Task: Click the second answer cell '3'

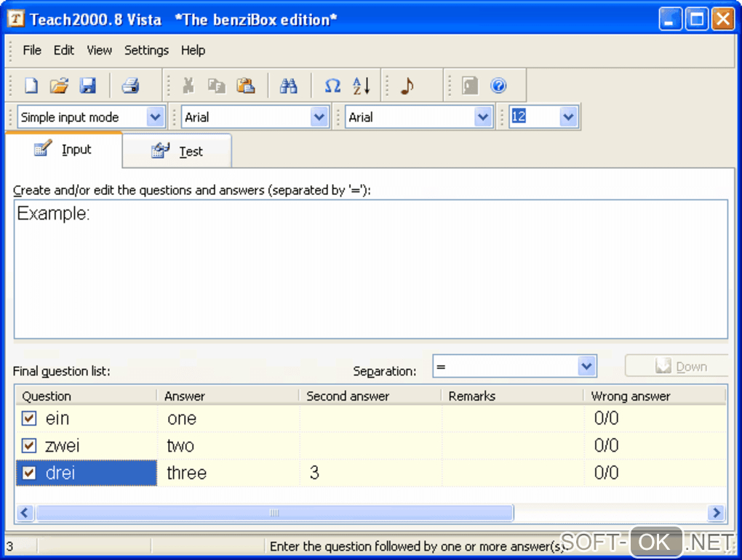Action: [x=370, y=473]
